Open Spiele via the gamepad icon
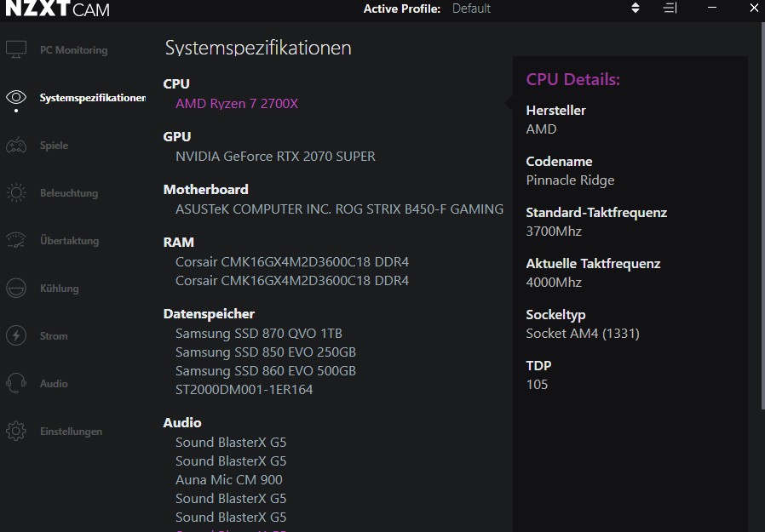765x532 pixels. (x=16, y=146)
